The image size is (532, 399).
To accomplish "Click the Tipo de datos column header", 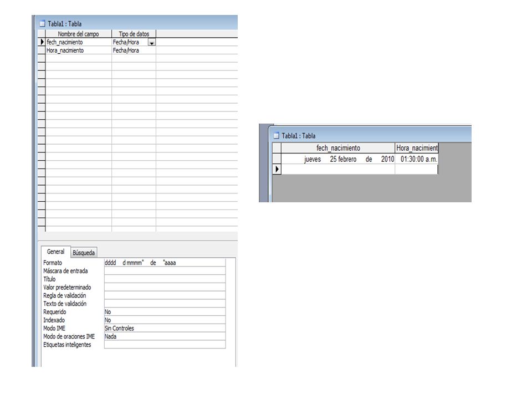I will point(134,34).
